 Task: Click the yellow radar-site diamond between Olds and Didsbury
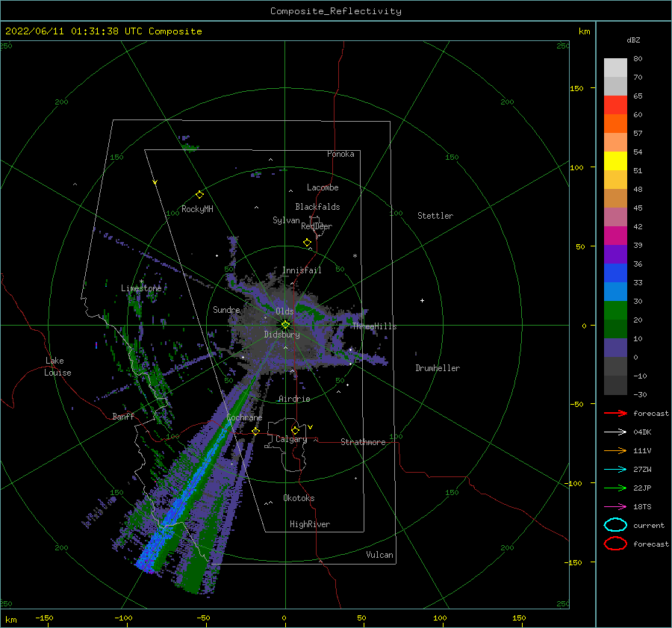[285, 325]
